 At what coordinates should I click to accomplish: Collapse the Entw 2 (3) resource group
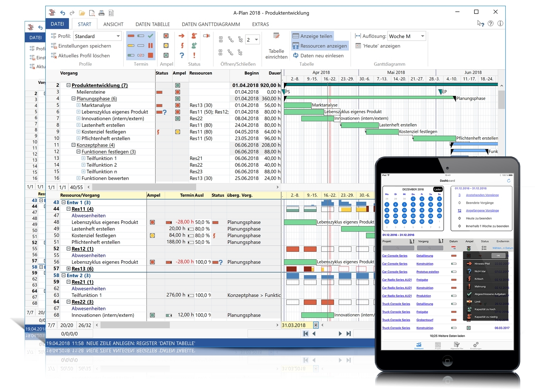click(x=63, y=275)
